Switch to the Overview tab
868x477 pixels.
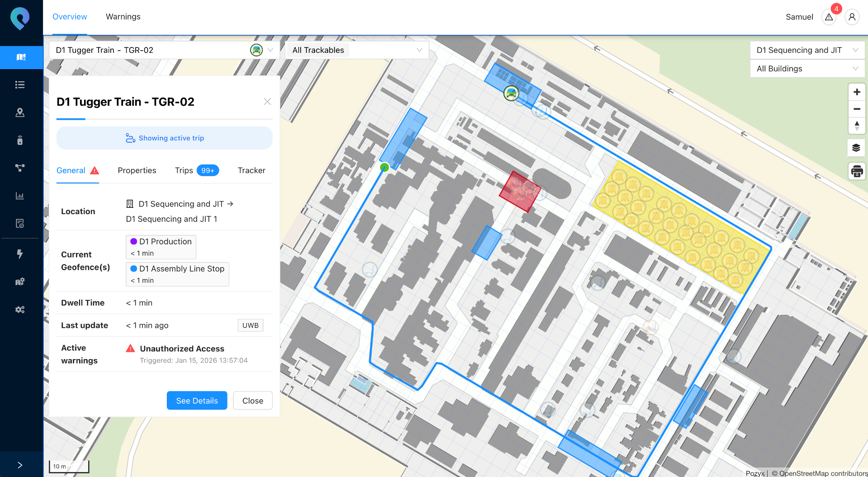pyautogui.click(x=70, y=17)
